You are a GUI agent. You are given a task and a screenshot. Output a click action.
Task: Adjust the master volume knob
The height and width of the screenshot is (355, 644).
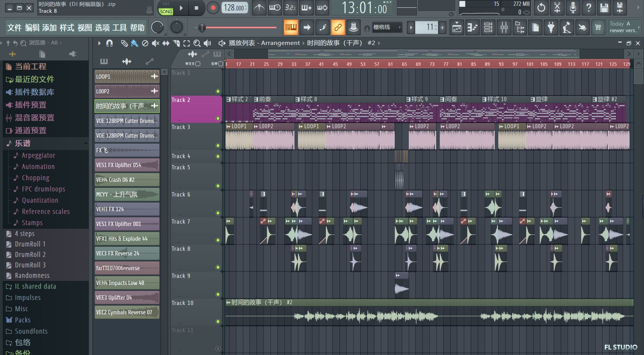(x=157, y=27)
